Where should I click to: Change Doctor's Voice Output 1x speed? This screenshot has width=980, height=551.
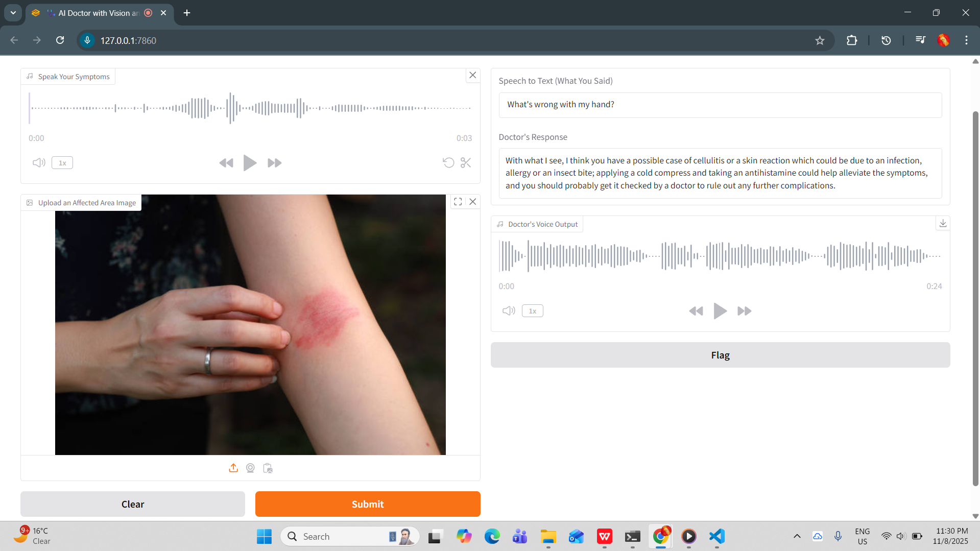[533, 311]
